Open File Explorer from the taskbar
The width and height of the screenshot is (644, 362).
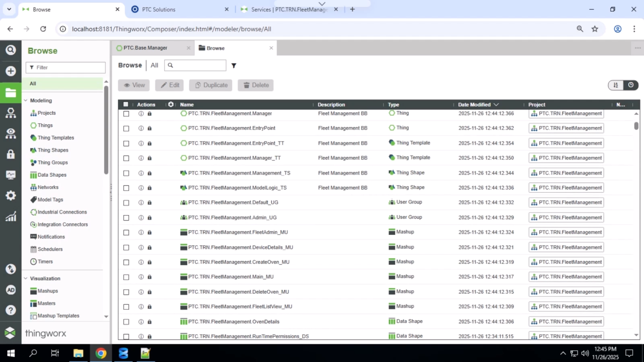78,353
